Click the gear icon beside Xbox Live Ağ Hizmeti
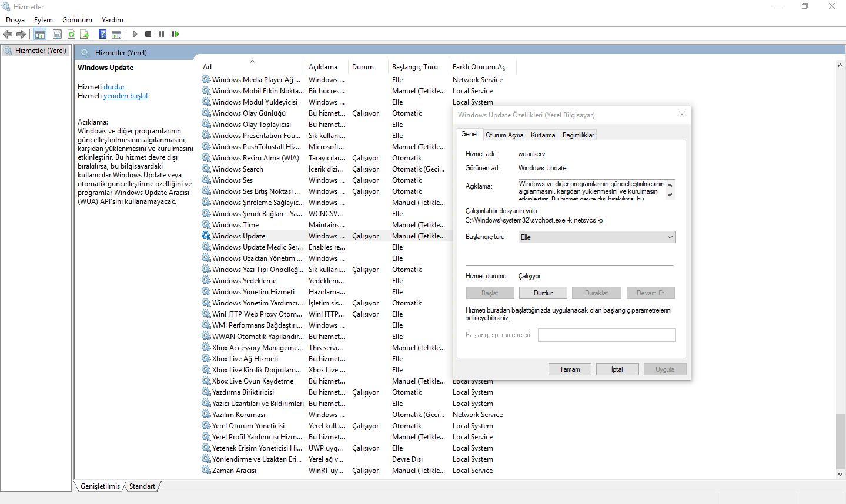The image size is (846, 504). pos(206,359)
